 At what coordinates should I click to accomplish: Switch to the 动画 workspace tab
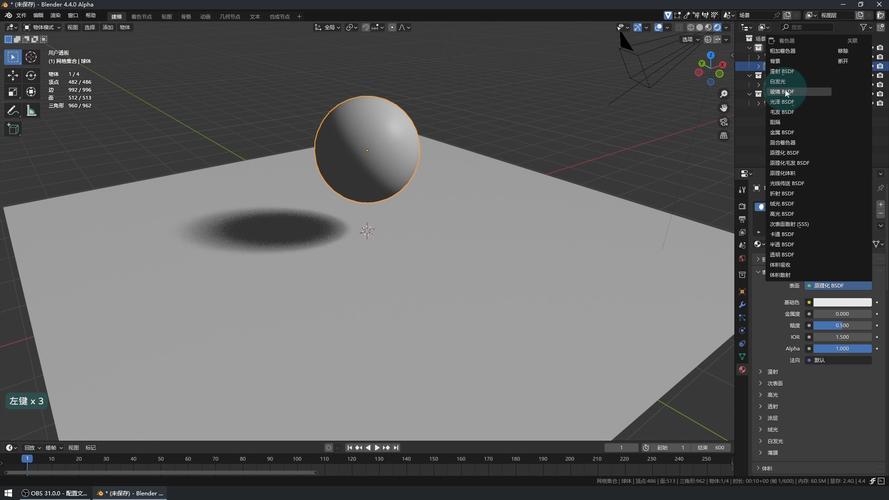click(205, 16)
